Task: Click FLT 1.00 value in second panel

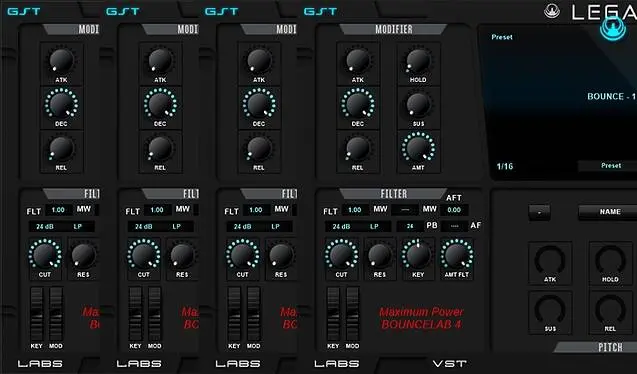Action: (x=157, y=210)
